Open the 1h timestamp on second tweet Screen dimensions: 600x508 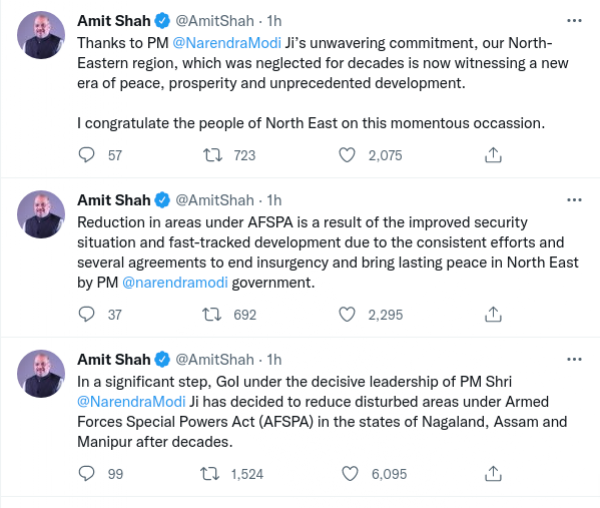pos(274,200)
